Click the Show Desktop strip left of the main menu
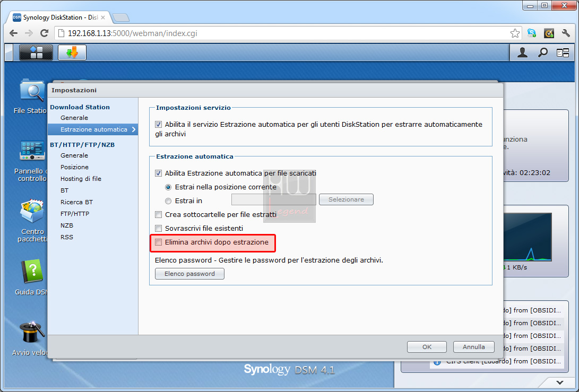The image size is (579, 392). point(9,53)
